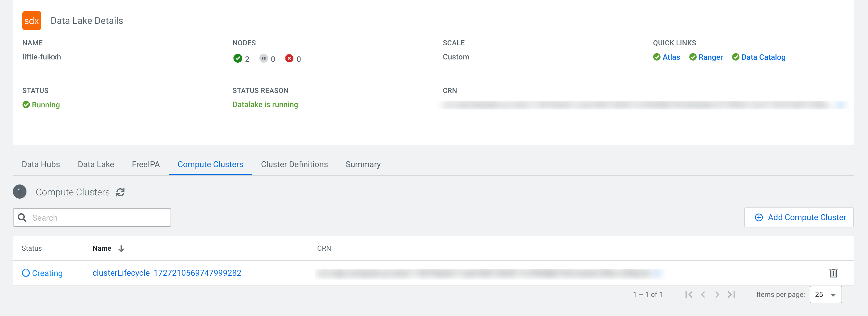Switch to the Data Hubs tab
868x316 pixels.
pos(41,164)
